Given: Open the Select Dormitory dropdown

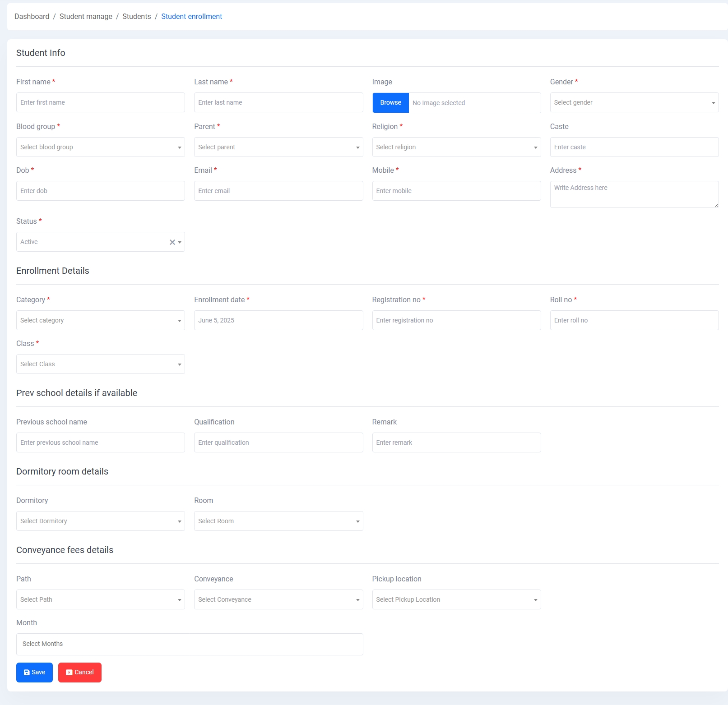Looking at the screenshot, I should pos(100,521).
